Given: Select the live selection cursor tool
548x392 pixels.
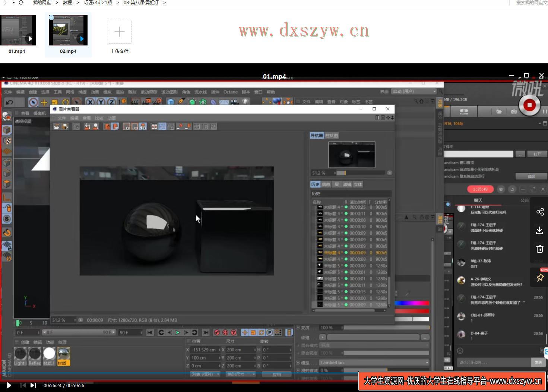Looking at the screenshot, I should [33, 102].
